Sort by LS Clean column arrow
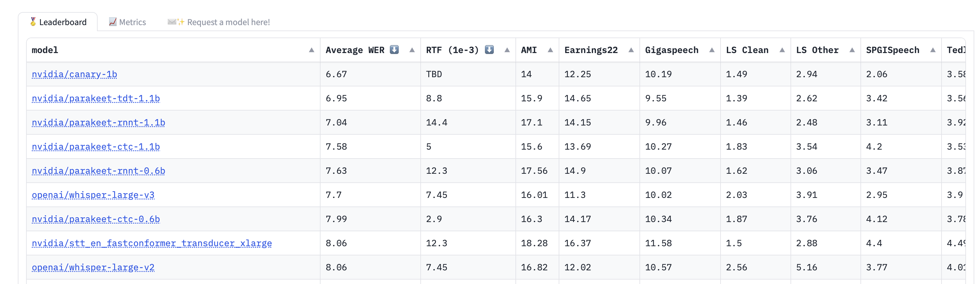The width and height of the screenshot is (980, 284). [782, 50]
